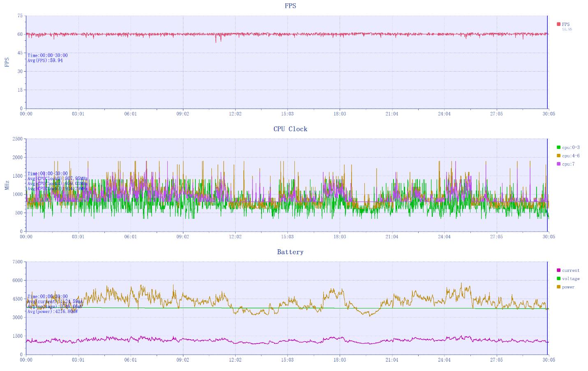Click Time:00:00-30:00 in the Battery chart
The image size is (588, 371).
(x=48, y=297)
